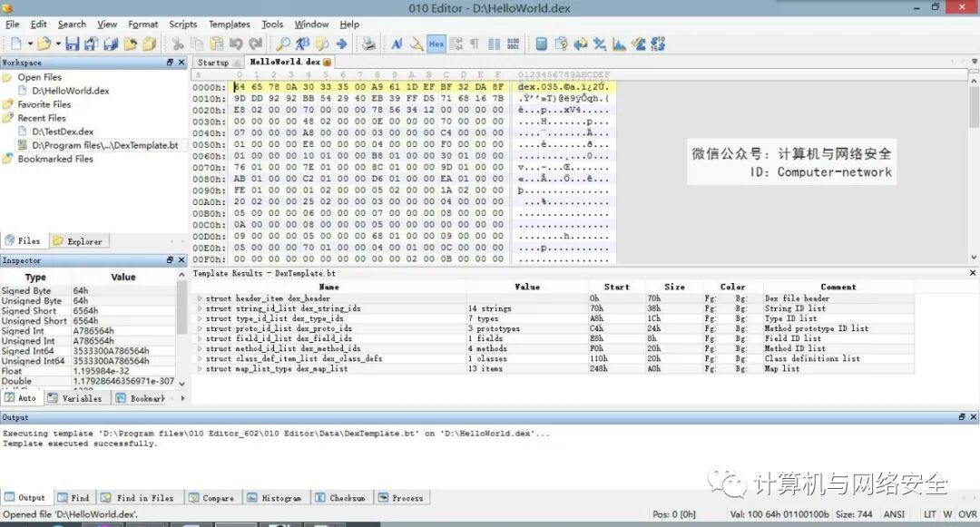
Task: Open the File menu
Action: [x=13, y=24]
